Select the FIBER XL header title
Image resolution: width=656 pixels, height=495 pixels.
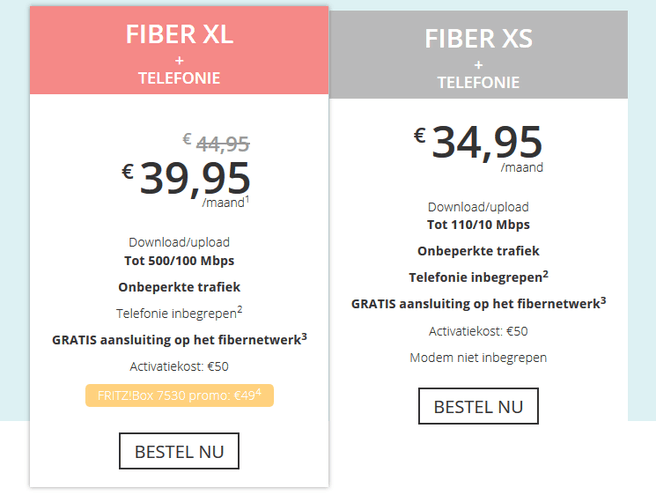(x=179, y=35)
